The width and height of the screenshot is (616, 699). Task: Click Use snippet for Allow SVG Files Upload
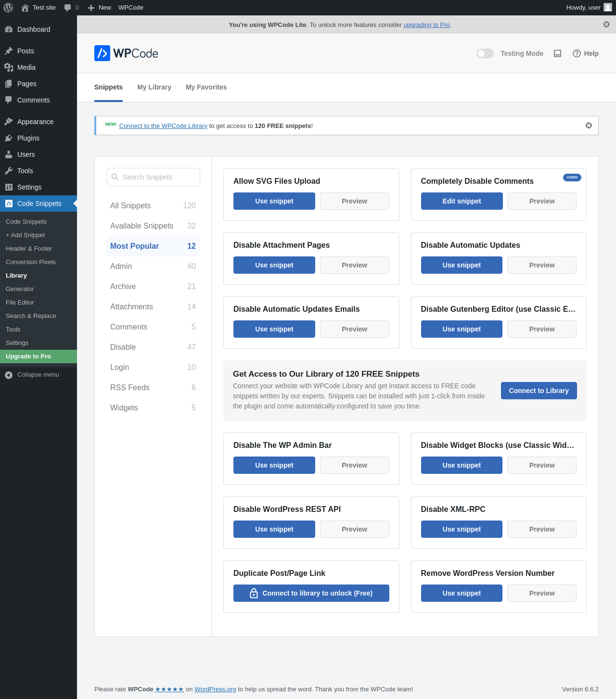coord(274,201)
